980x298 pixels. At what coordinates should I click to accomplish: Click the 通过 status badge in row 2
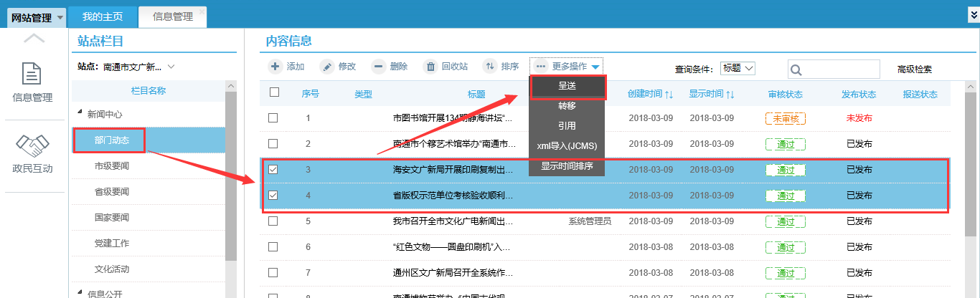click(x=786, y=144)
